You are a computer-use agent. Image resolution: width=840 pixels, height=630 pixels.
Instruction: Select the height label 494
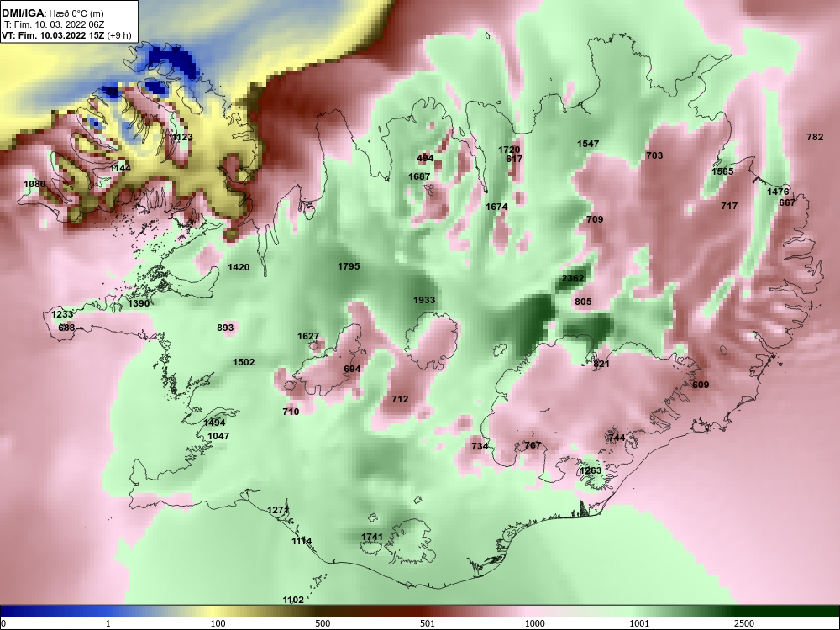pos(425,158)
